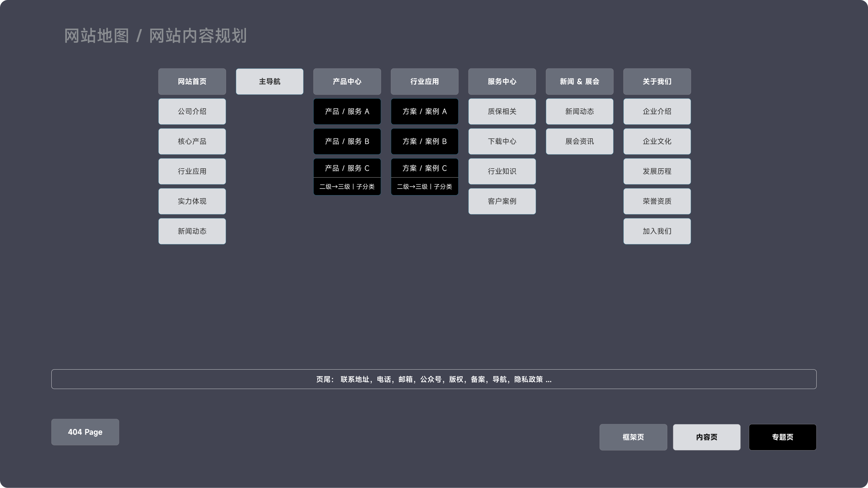Click the 行业应用 column header
The width and height of the screenshot is (868, 488).
click(424, 82)
